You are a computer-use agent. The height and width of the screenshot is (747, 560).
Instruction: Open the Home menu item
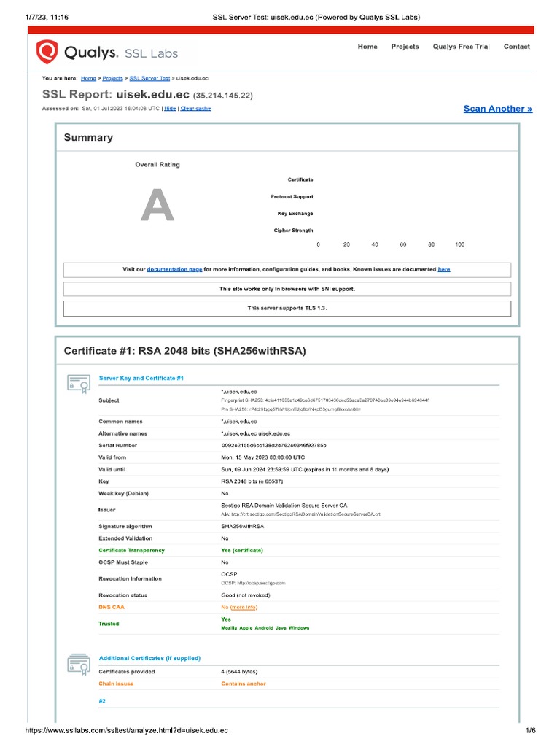(367, 47)
